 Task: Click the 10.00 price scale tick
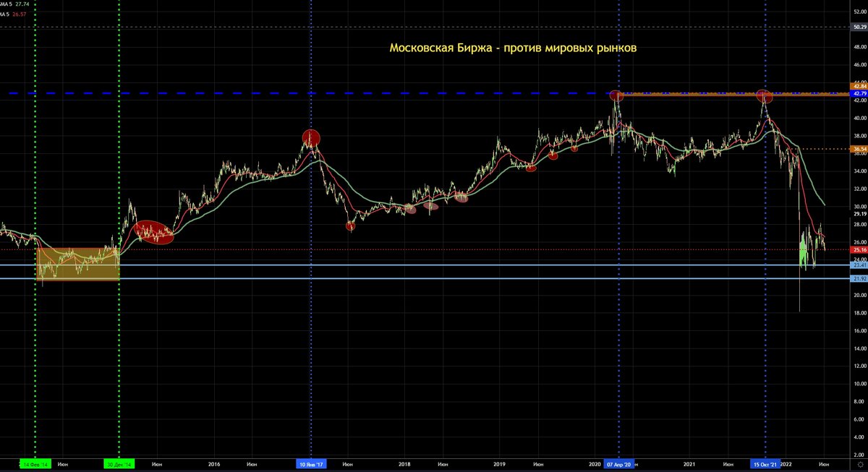859,384
